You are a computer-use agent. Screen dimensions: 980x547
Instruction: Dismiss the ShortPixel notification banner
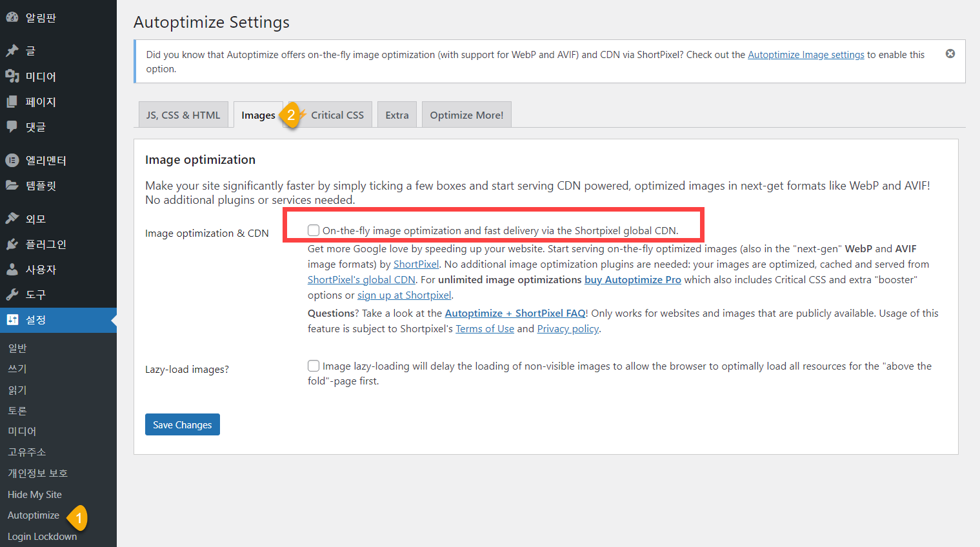950,54
